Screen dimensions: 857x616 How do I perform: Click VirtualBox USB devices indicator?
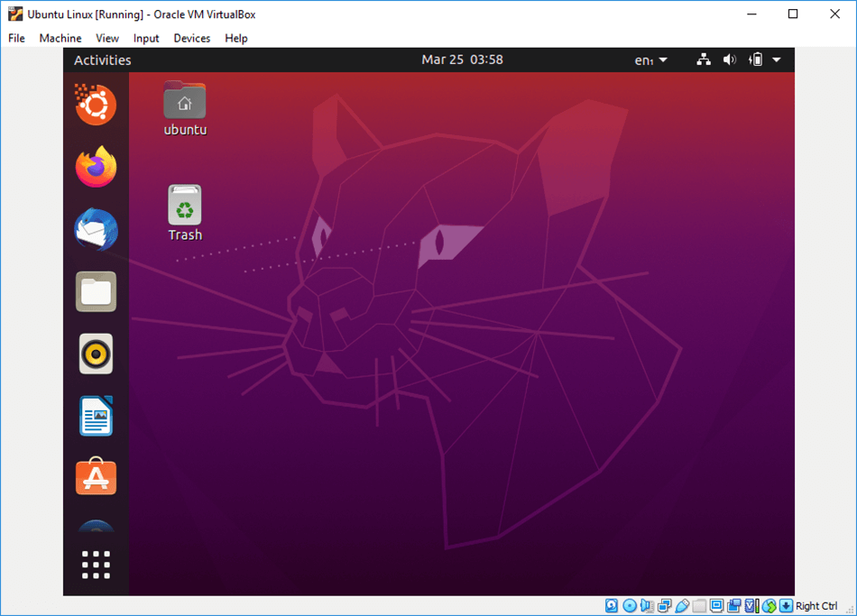point(682,605)
